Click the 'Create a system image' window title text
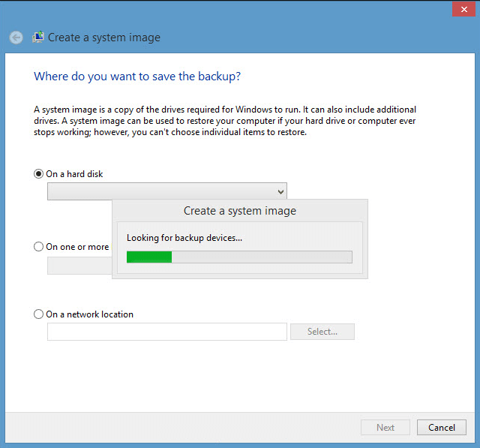Screen dimensions: 480x448 pyautogui.click(x=104, y=38)
